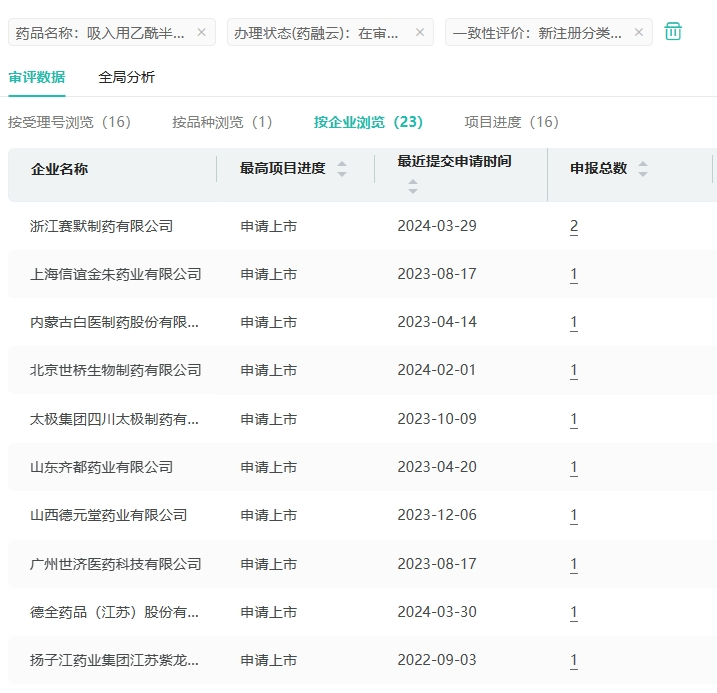717x693 pixels.
Task: Switch to 审评数据 tab
Action: (37, 77)
